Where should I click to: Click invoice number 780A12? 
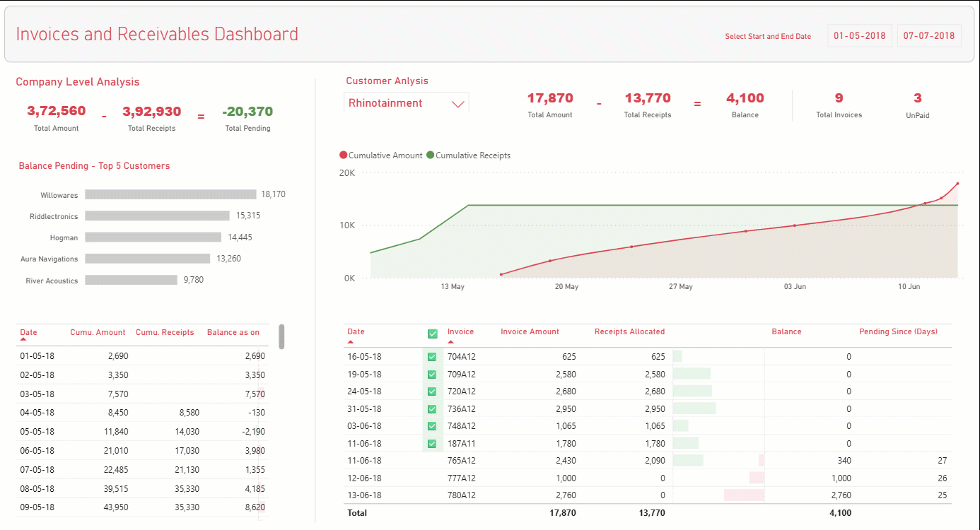click(461, 495)
